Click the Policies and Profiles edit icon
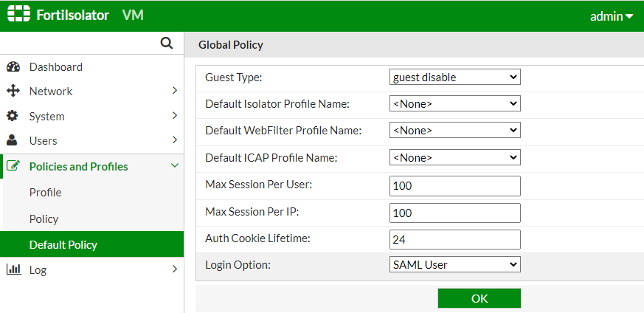644x313 pixels. (x=13, y=166)
